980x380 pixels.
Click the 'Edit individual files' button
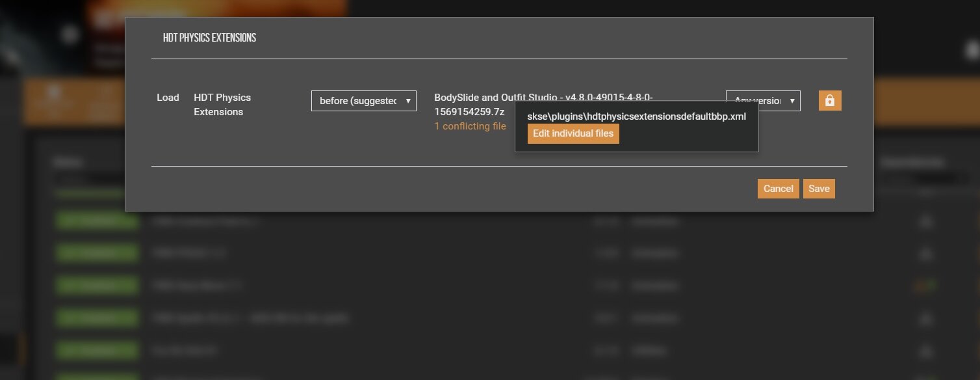[573, 133]
